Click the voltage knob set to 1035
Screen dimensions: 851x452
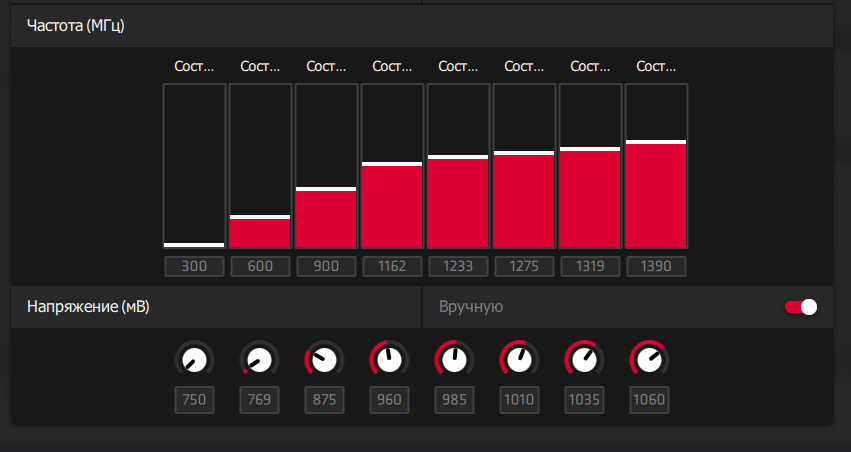[x=584, y=358]
